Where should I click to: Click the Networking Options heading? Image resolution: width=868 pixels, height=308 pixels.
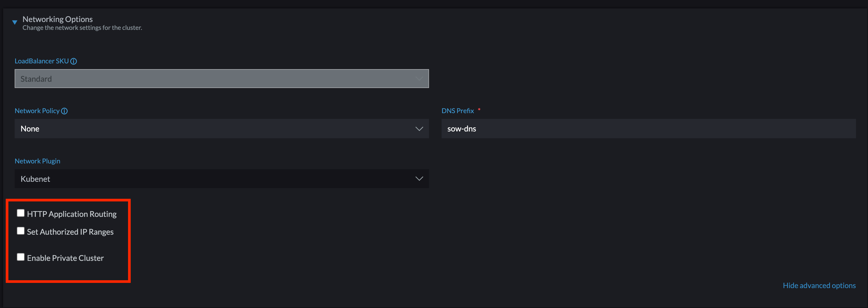pyautogui.click(x=57, y=19)
